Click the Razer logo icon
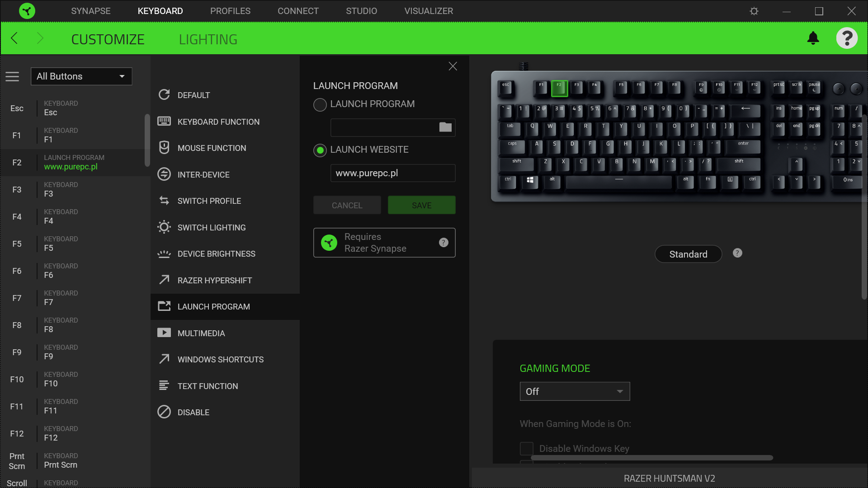 click(x=27, y=11)
